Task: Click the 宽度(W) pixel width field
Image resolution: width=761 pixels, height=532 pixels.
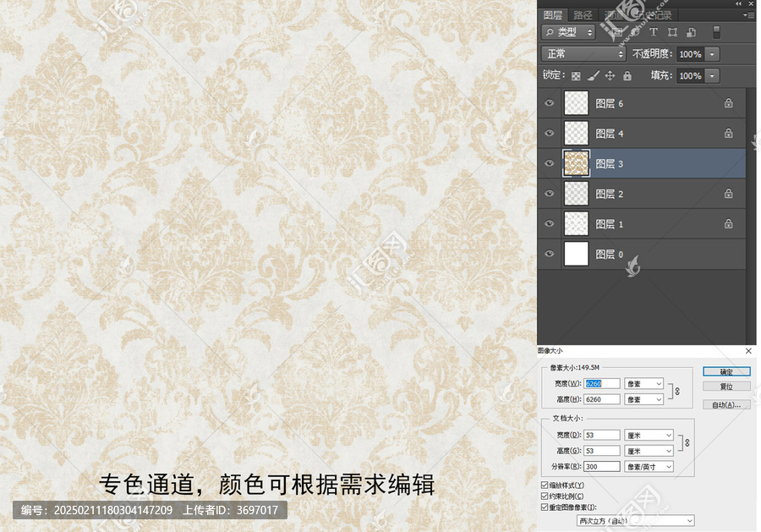Action: (602, 383)
